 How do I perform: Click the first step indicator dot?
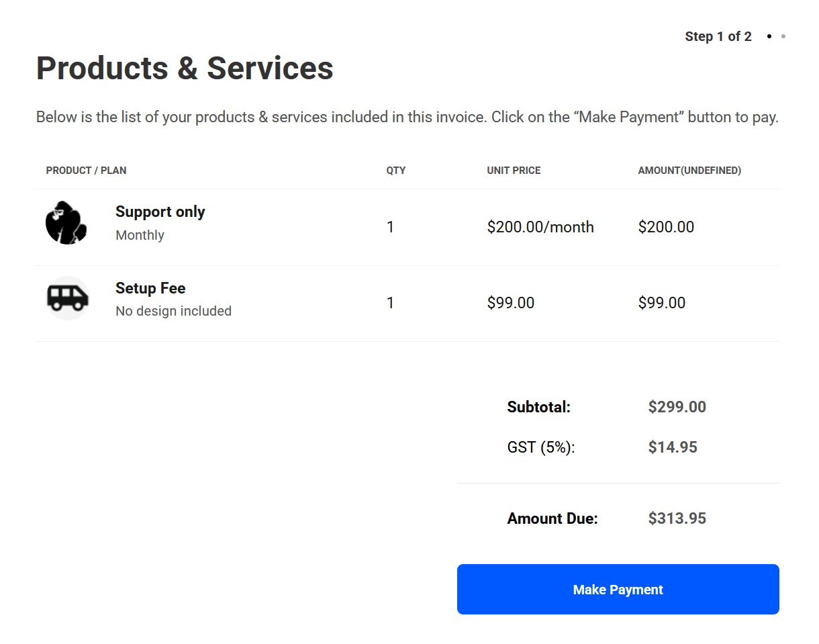click(x=769, y=36)
